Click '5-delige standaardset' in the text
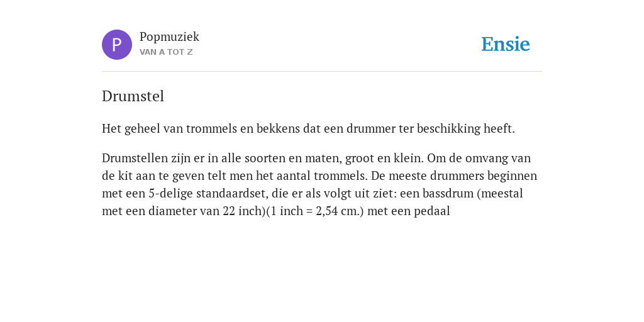 click(x=208, y=194)
